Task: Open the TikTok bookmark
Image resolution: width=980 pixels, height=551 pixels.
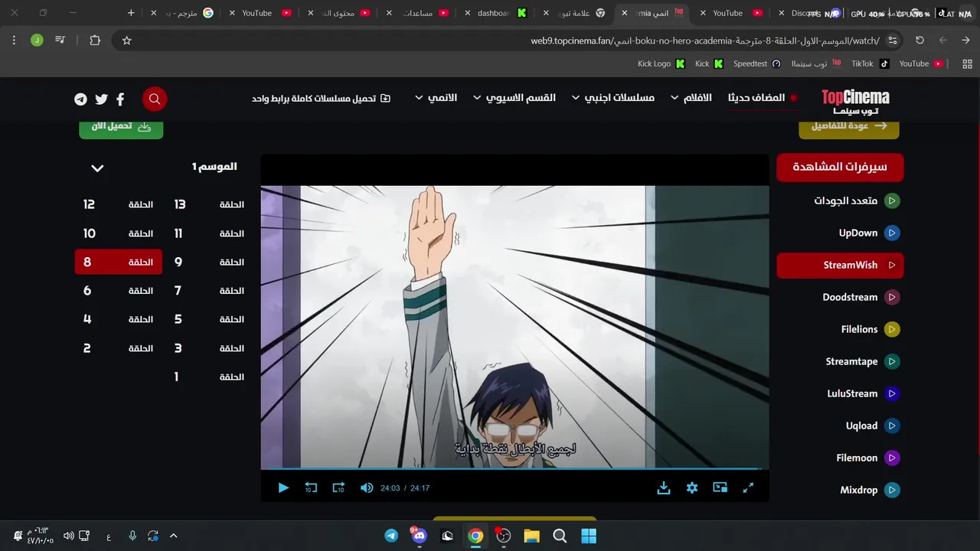Action: 871,64
